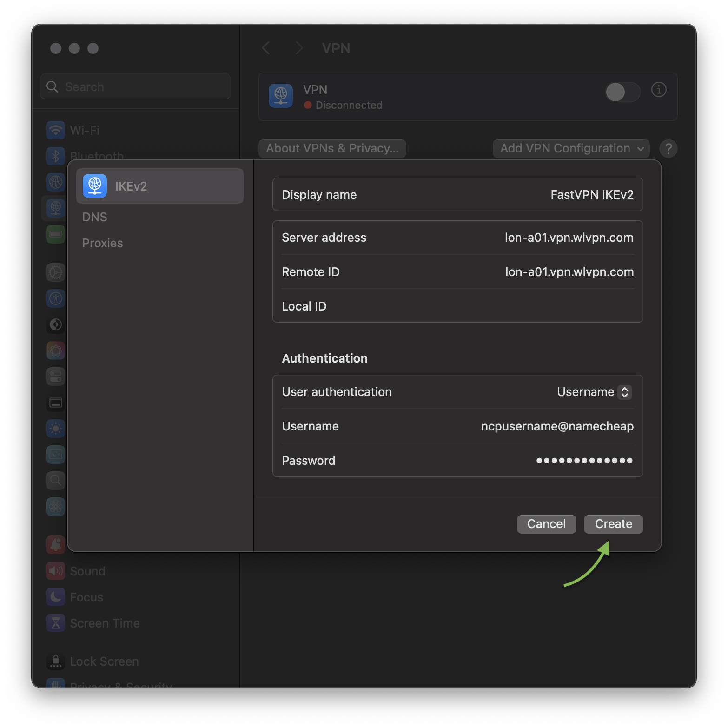Click the selected VPN icon in sidebar
Image resolution: width=728 pixels, height=727 pixels.
click(x=56, y=208)
